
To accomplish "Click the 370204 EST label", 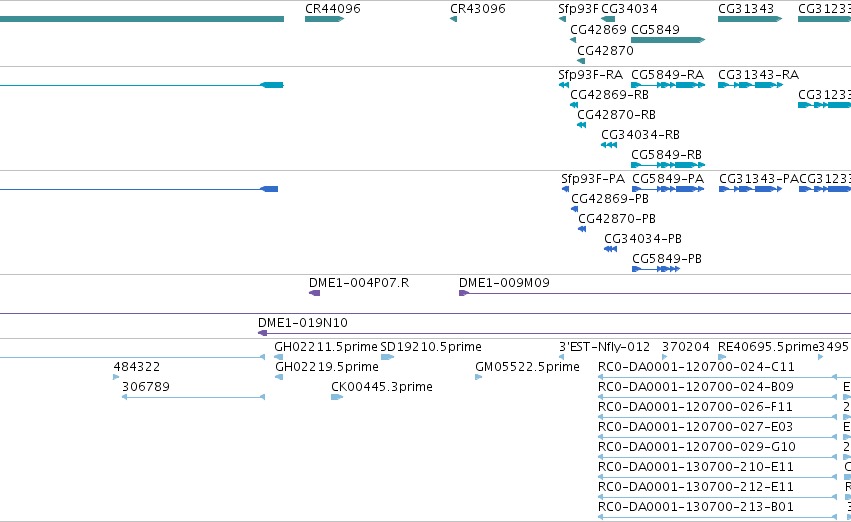I will [x=685, y=347].
